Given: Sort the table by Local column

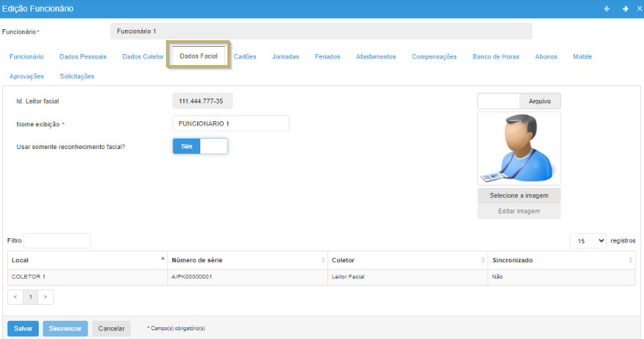Looking at the screenshot, I should tap(162, 260).
